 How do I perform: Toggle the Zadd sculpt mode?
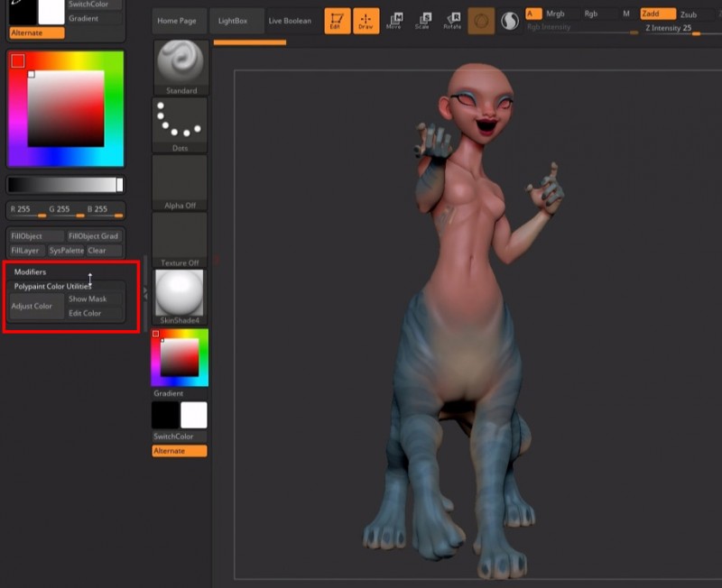pyautogui.click(x=657, y=14)
